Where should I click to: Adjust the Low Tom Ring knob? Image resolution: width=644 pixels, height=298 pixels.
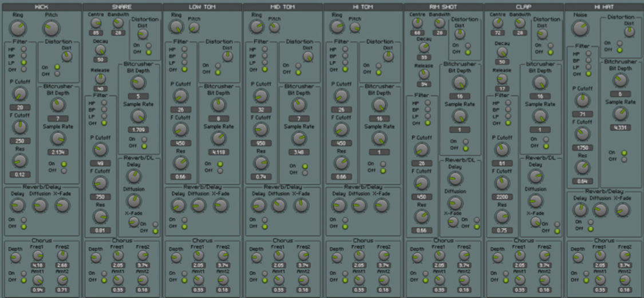pyautogui.click(x=176, y=27)
